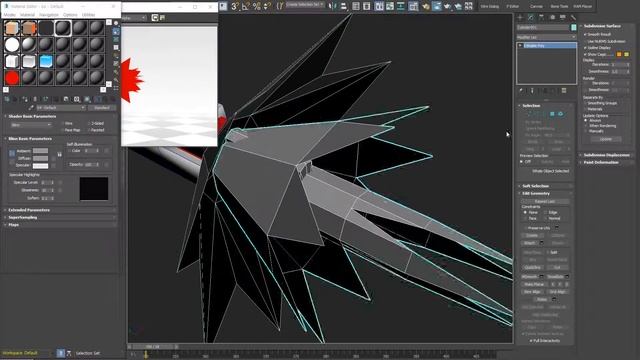Open the Utilities menu in Material Editor
The height and width of the screenshot is (360, 640).
(89, 15)
